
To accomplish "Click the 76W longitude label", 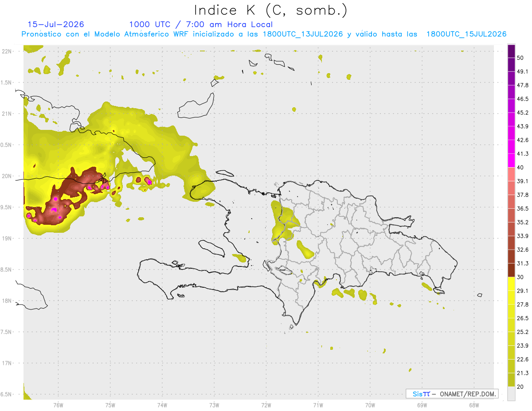I will (58, 405).
